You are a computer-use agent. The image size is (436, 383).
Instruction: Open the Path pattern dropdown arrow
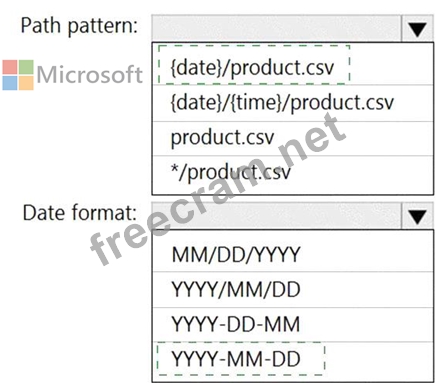(x=417, y=29)
